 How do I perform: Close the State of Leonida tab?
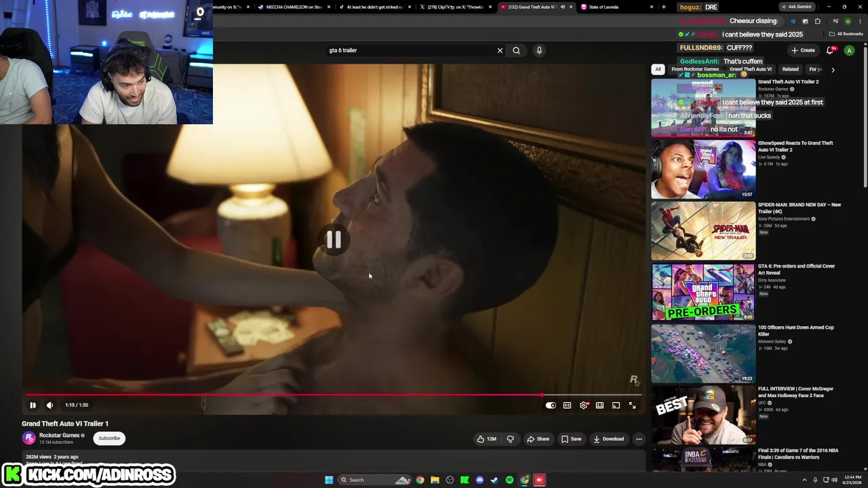(652, 7)
